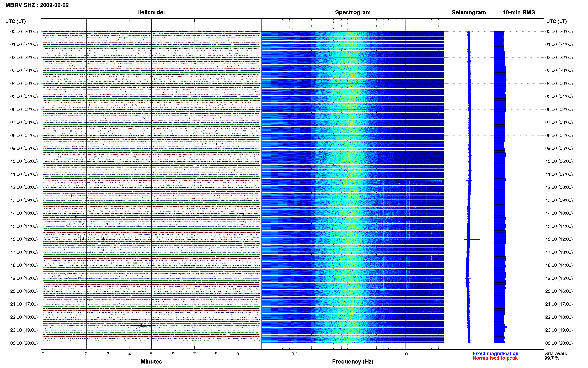Click the left '12:00 (08:00)' time label
The height and width of the screenshot is (368, 588).
24,187
